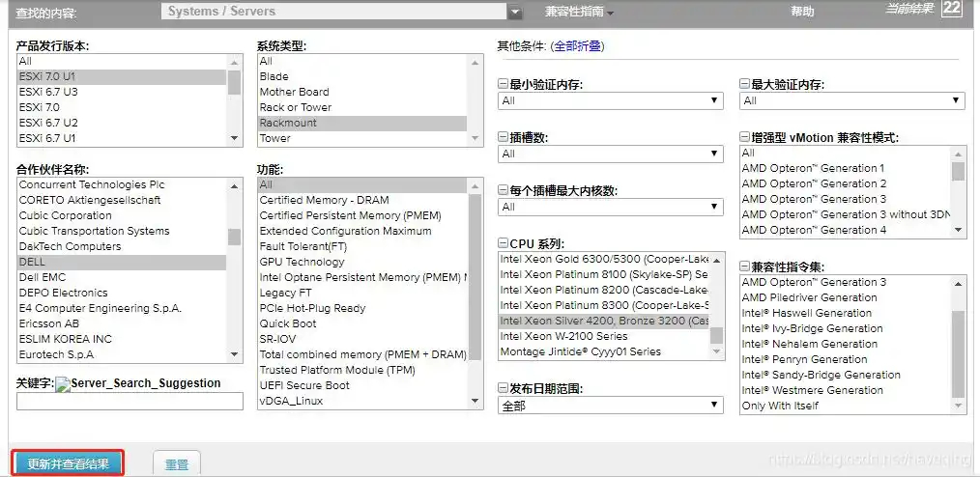Select Intel Haswell Generation instruction set
Viewport: 980px width, 477px height.
pyautogui.click(x=846, y=314)
